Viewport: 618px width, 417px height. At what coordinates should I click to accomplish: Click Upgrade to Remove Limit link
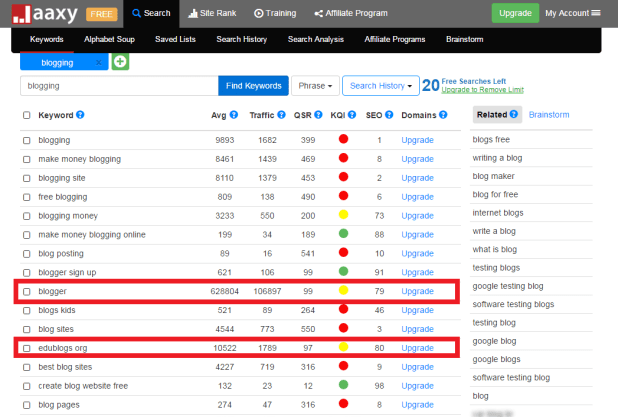(482, 90)
